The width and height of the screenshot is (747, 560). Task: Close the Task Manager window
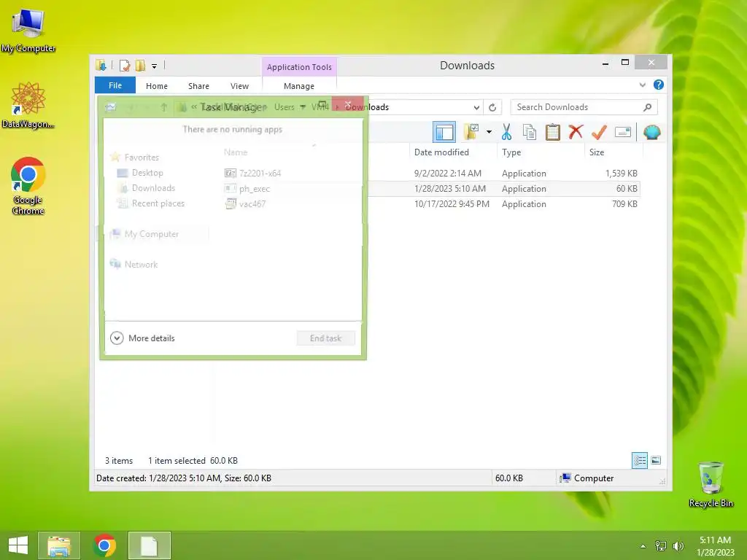coord(348,104)
